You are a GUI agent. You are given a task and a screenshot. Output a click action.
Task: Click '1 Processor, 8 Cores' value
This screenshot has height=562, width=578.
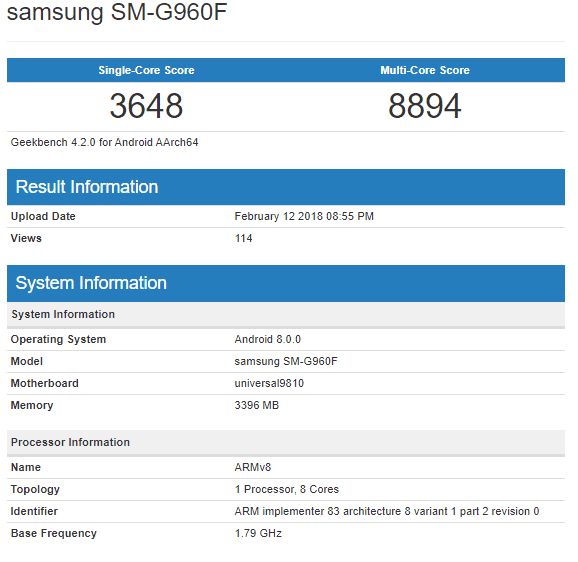coord(287,489)
